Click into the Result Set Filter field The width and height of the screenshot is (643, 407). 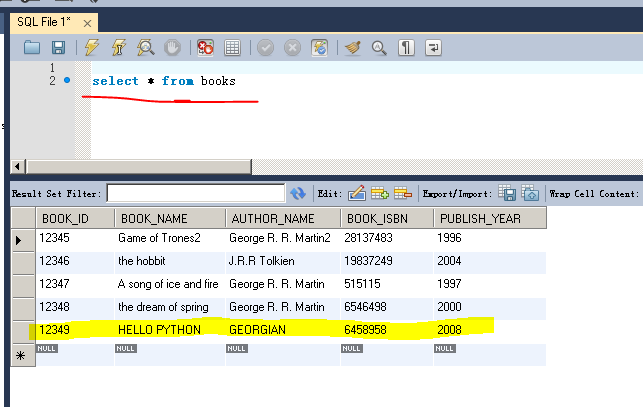[196, 193]
